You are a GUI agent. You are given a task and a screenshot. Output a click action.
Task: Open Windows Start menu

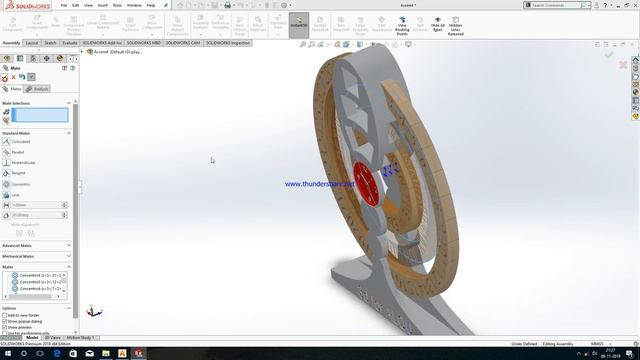[7, 353]
